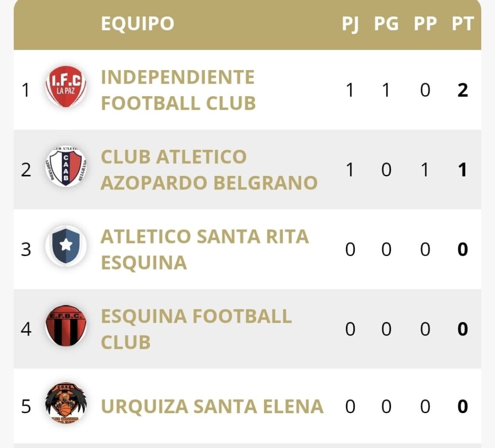Open Club Atletico Azopardo Belgrano link
Image resolution: width=495 pixels, height=448 pixels.
[209, 170]
